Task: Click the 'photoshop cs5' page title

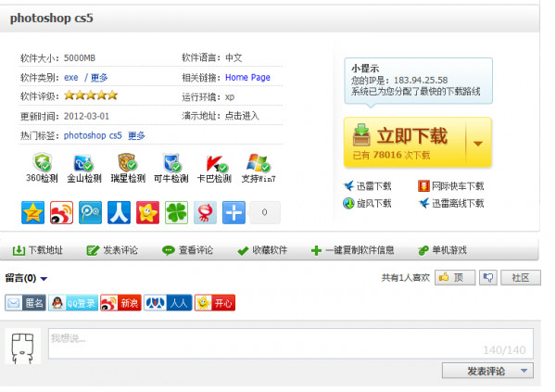Action: pyautogui.click(x=51, y=18)
